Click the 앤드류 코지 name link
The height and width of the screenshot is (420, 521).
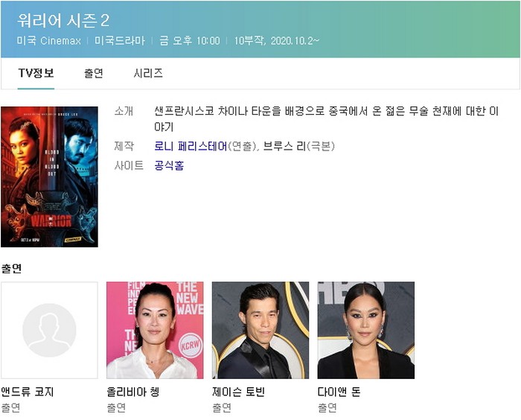point(28,392)
